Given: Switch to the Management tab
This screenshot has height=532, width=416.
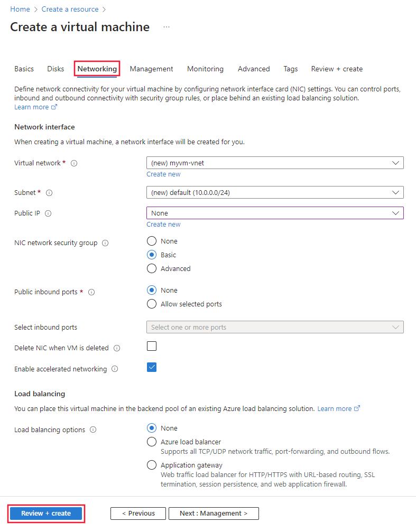Looking at the screenshot, I should point(151,69).
